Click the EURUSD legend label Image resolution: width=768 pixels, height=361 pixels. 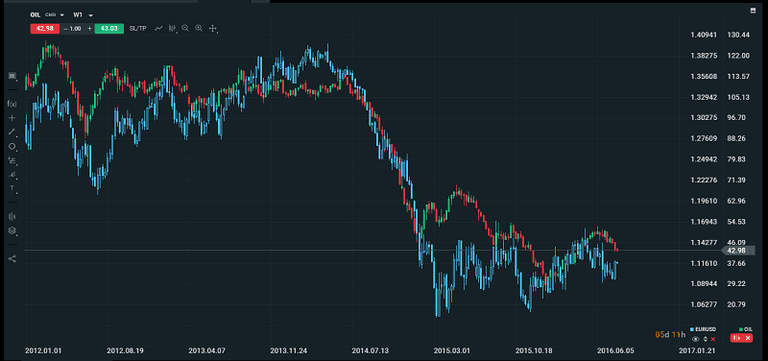coord(705,329)
